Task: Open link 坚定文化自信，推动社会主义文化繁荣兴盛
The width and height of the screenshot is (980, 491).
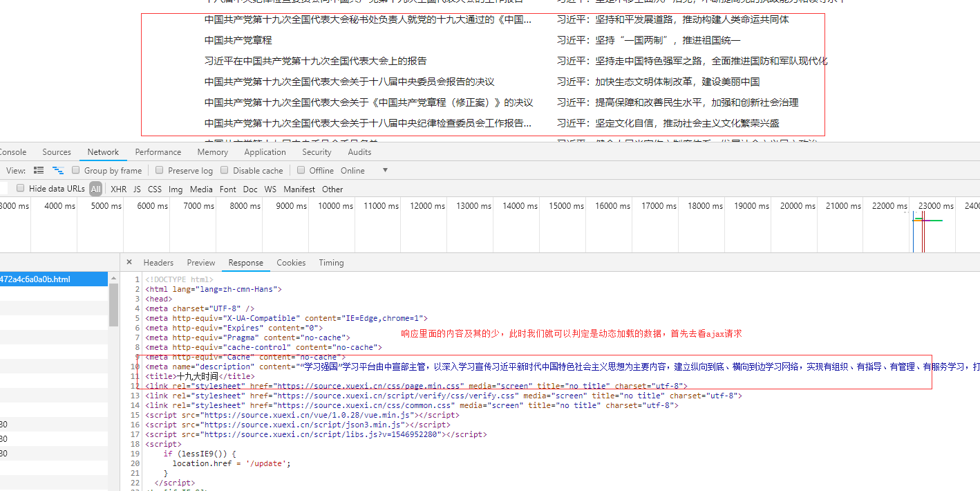Action: click(x=668, y=123)
